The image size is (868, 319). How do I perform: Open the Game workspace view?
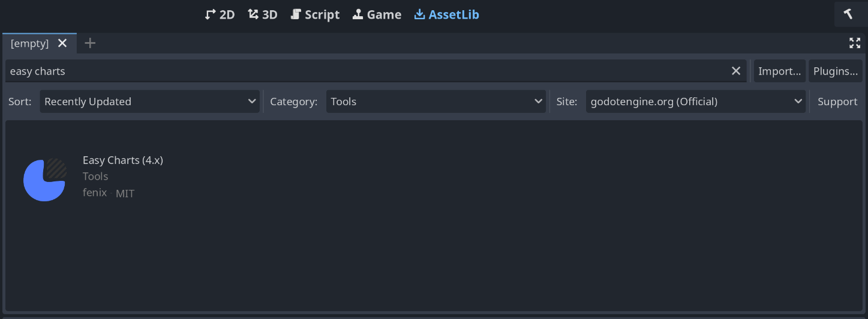[377, 14]
